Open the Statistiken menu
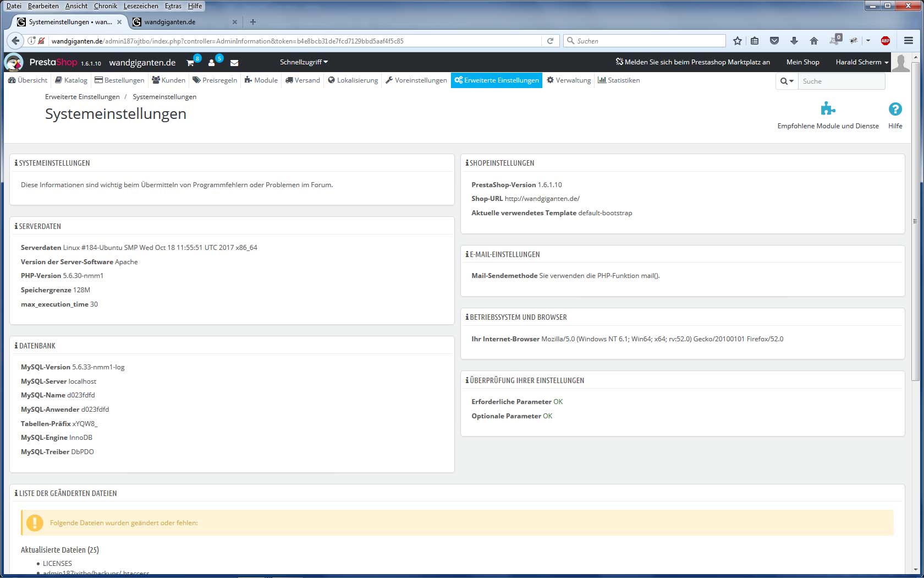924x578 pixels. (x=619, y=80)
